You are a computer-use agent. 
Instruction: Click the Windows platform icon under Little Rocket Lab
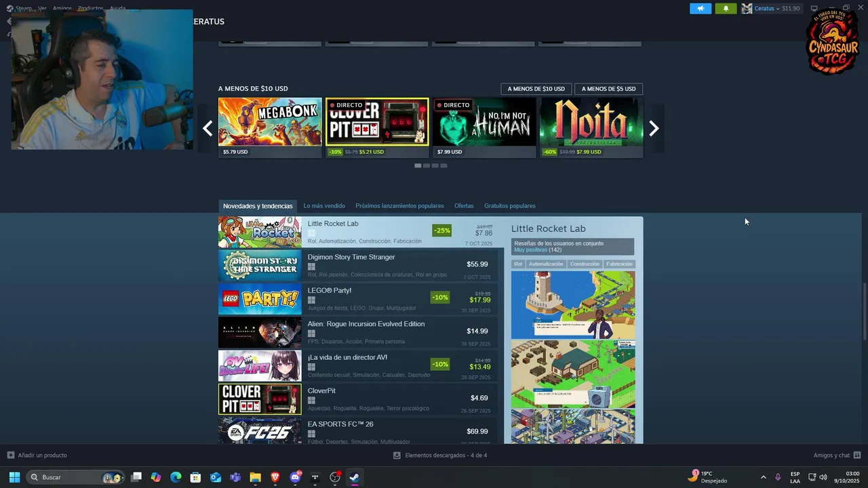(311, 233)
